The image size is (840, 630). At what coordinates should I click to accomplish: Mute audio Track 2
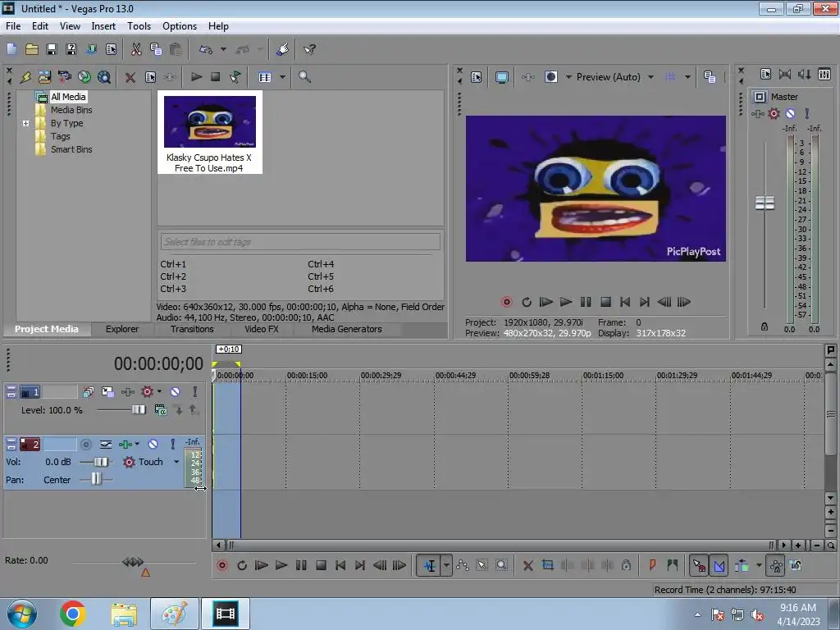(x=153, y=444)
